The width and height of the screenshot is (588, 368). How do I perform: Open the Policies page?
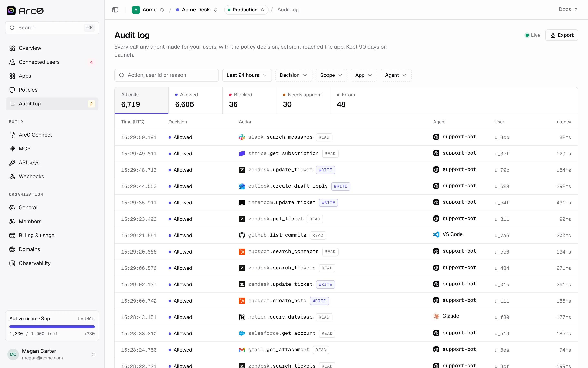tap(52, 90)
